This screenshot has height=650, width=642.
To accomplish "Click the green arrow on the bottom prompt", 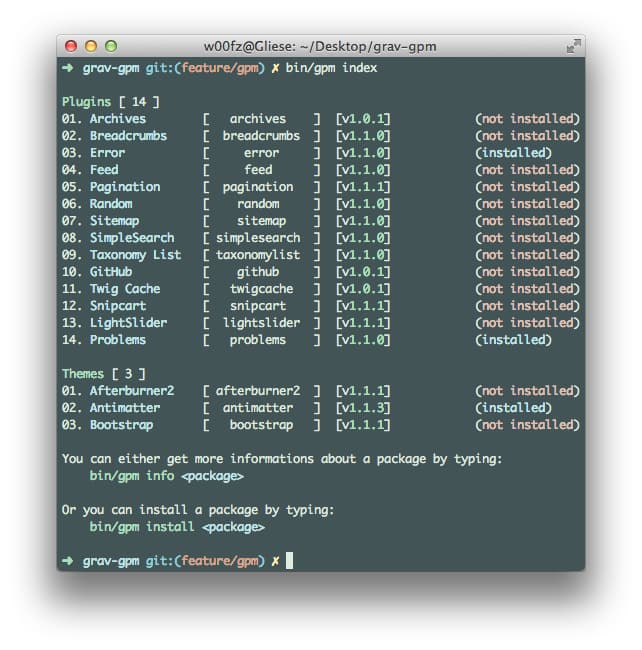I will [x=67, y=561].
